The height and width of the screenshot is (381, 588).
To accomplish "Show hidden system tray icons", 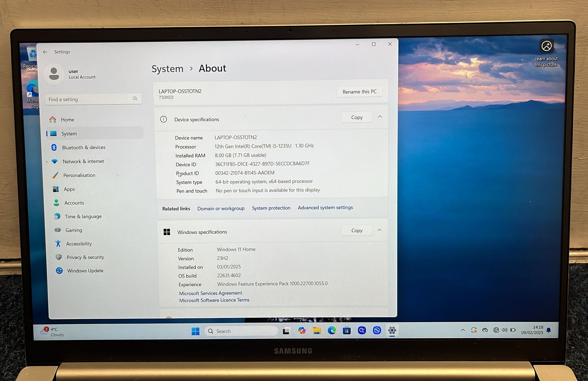I will pos(462,330).
